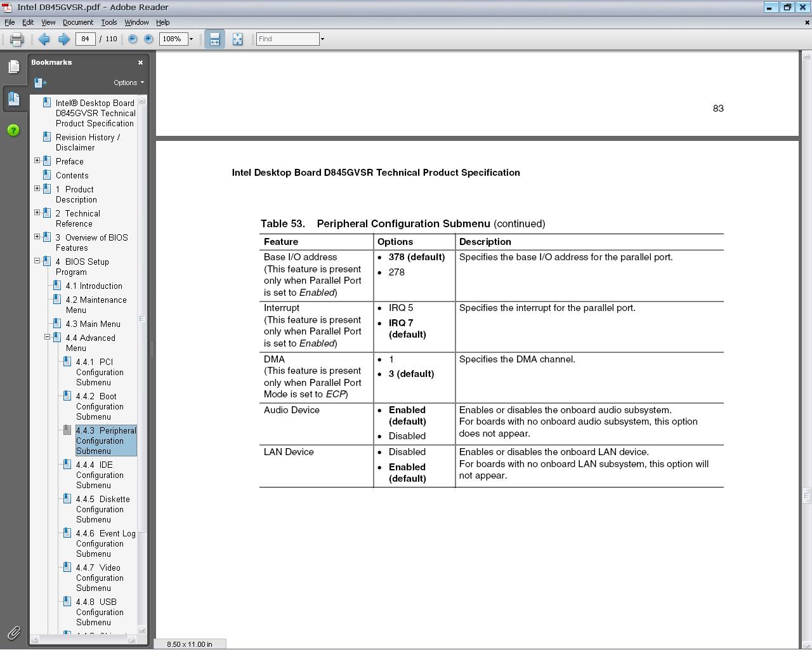
Task: Open Revision History / Disclaimer bookmark
Action: 88,142
